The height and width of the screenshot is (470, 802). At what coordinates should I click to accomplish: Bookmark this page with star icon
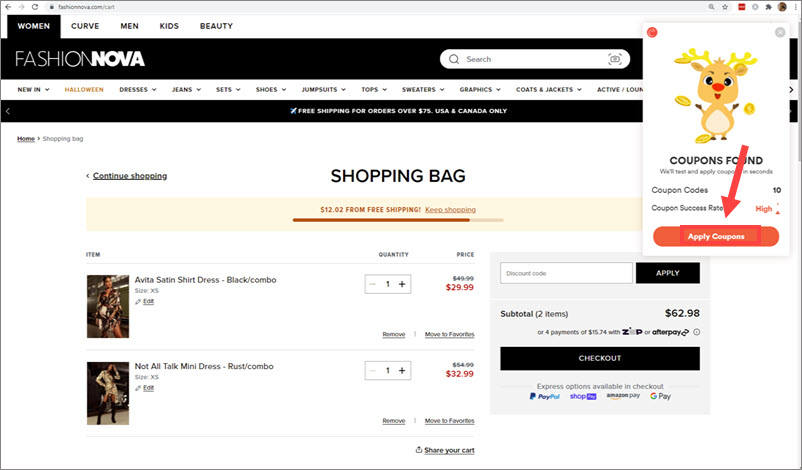click(725, 7)
